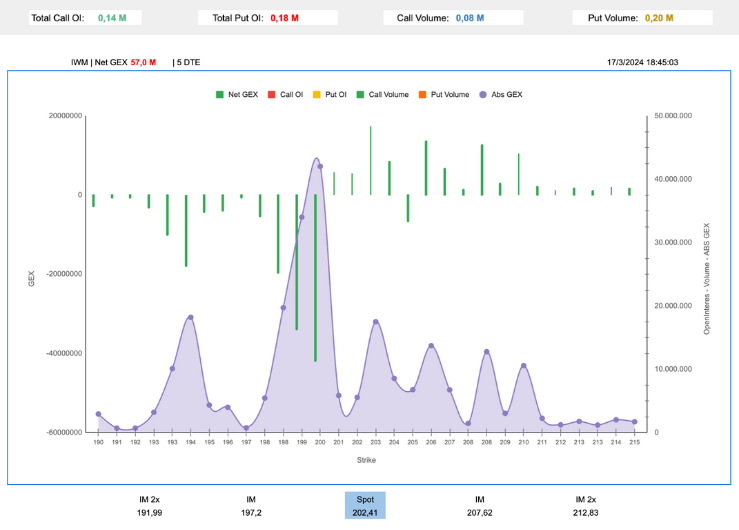This screenshot has width=739, height=530.
Task: Click the Abs GEX point at strike 194
Action: pos(190,318)
